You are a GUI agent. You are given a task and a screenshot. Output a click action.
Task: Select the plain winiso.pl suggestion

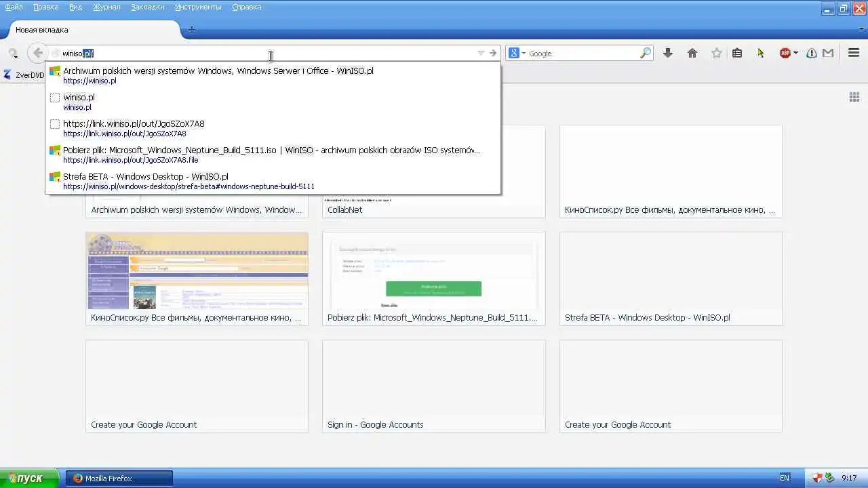[273, 102]
